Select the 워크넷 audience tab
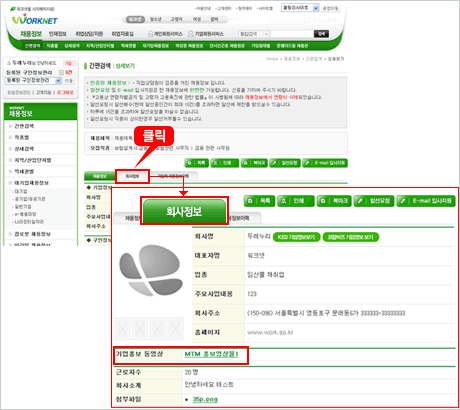 point(135,19)
